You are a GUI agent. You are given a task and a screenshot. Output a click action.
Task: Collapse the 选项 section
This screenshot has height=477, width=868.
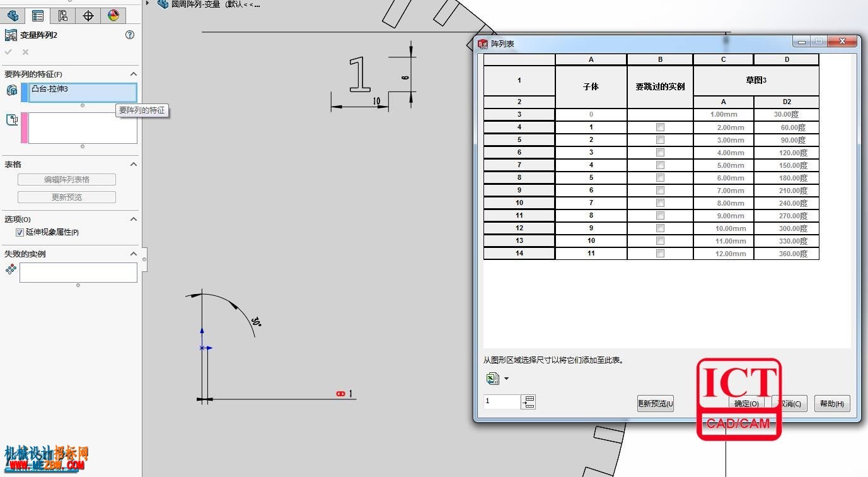[x=133, y=219]
